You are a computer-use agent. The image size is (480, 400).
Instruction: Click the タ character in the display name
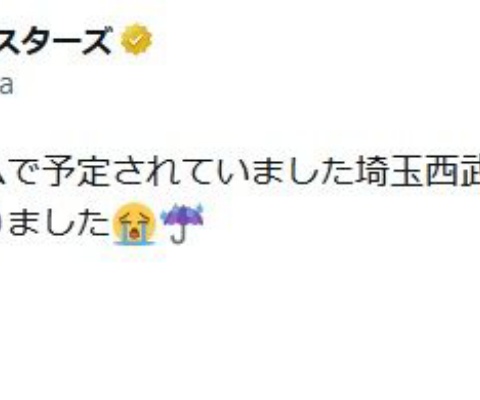[39, 40]
